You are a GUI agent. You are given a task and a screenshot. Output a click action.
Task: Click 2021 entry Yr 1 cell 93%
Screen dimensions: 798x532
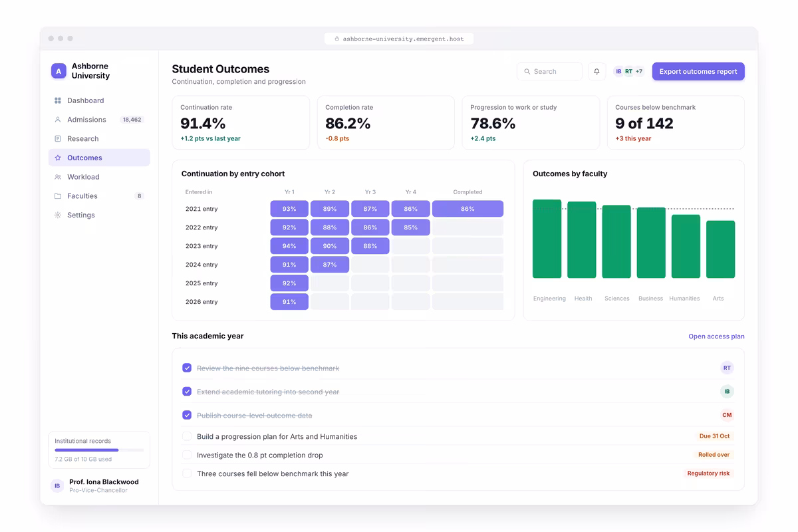point(289,209)
